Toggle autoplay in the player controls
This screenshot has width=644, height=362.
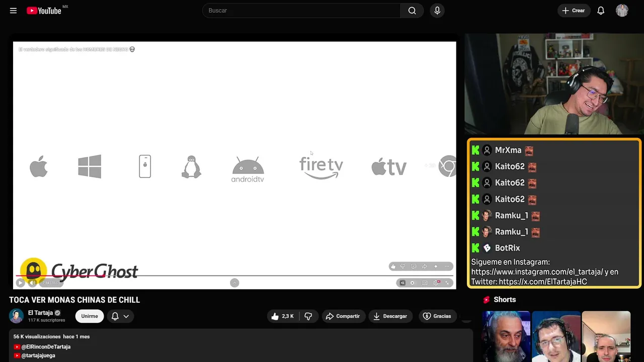point(413,283)
